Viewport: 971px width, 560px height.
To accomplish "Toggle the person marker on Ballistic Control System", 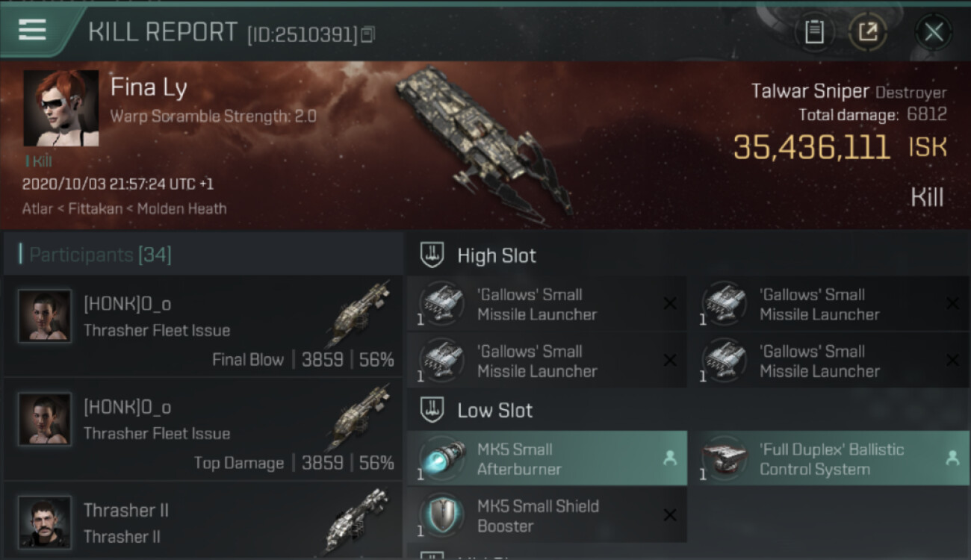I will point(952,458).
